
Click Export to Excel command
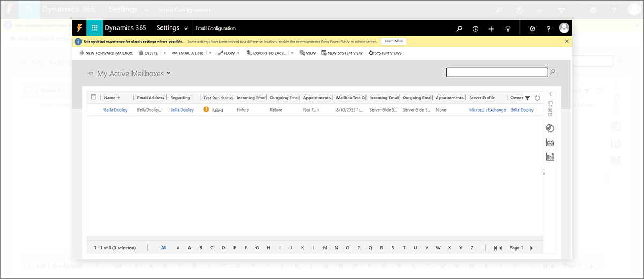[x=266, y=53]
